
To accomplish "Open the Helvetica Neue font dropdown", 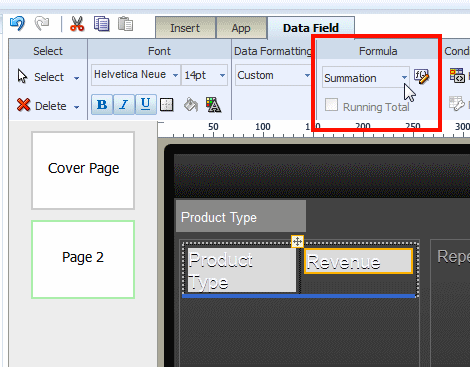I will point(136,75).
